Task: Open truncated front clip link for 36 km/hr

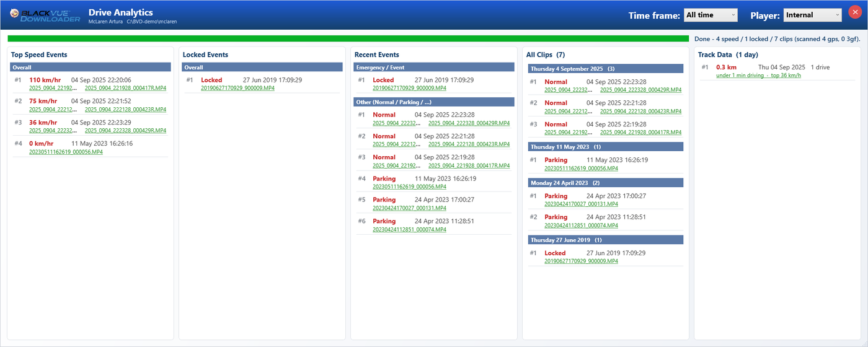Action: 52,131
